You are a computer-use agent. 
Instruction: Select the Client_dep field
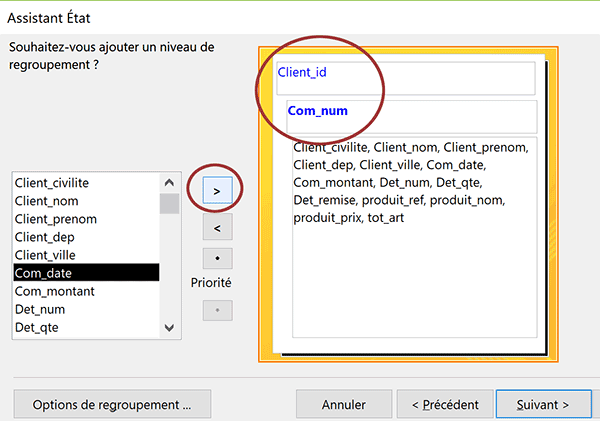[x=86, y=237]
